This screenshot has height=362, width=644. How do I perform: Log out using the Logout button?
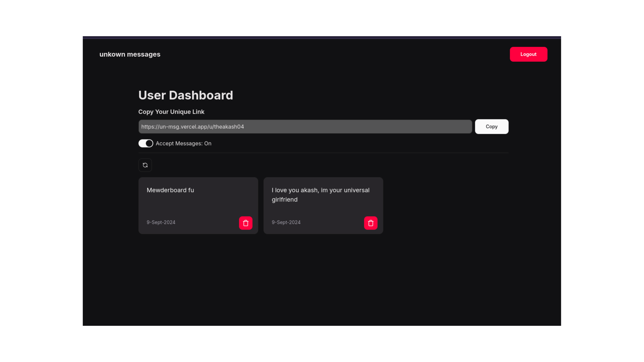point(528,54)
